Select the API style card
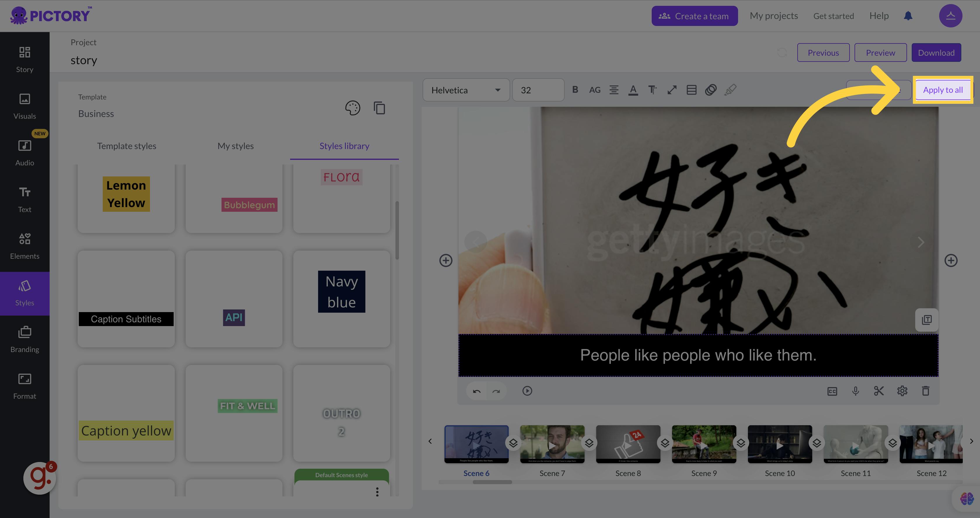Screen dimensions: 980x518 [x=234, y=299]
